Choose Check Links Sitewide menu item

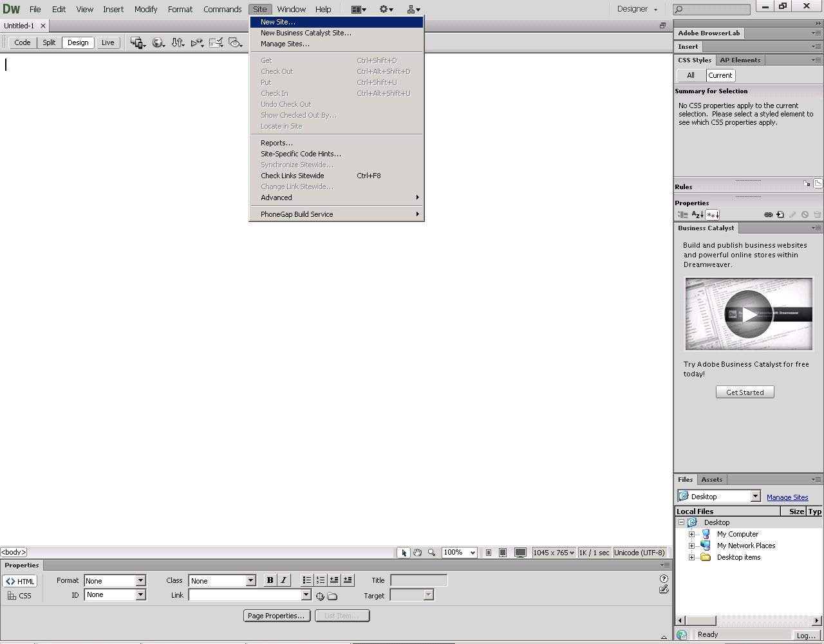[337, 176]
